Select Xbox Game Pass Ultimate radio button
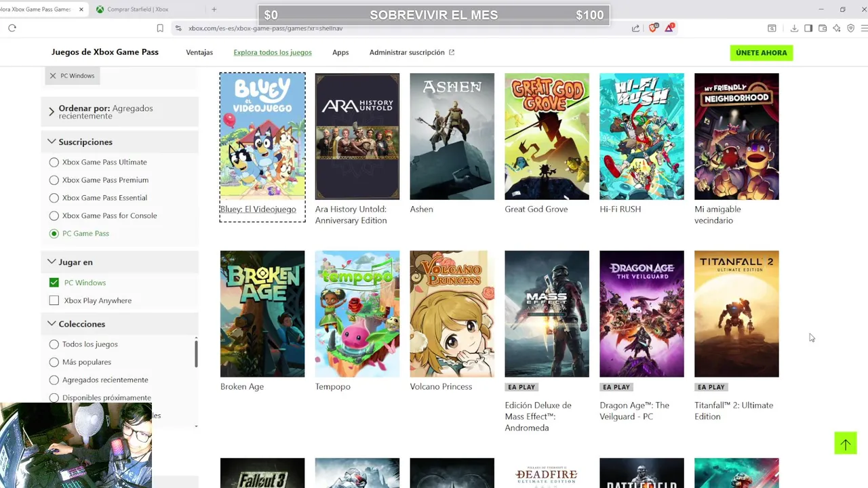 pos(54,162)
